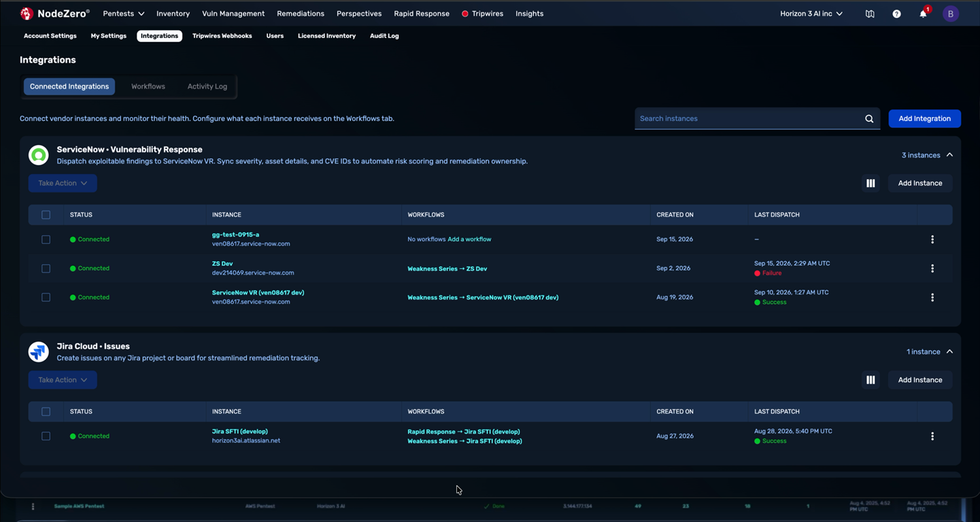Screen dimensions: 980x522
Task: Open Rapid Response menu
Action: coord(422,14)
